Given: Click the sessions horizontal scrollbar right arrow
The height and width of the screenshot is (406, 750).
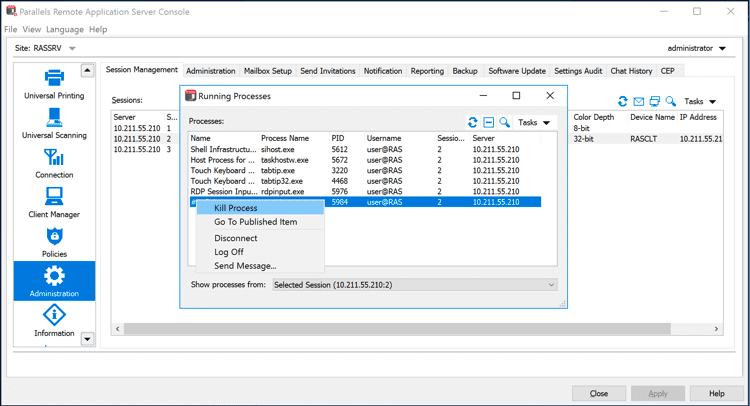Looking at the screenshot, I should point(716,329).
